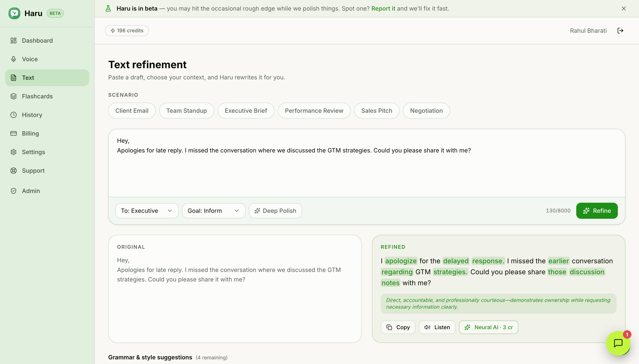639x364 pixels.
Task: Dismiss the beta banner with X
Action: pos(624,8)
